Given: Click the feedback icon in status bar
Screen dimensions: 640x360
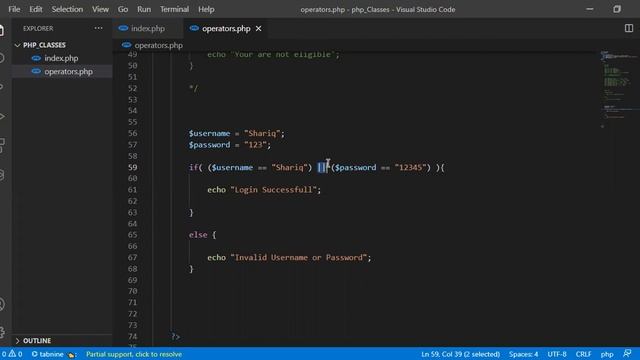Looking at the screenshot, I should pos(627,353).
